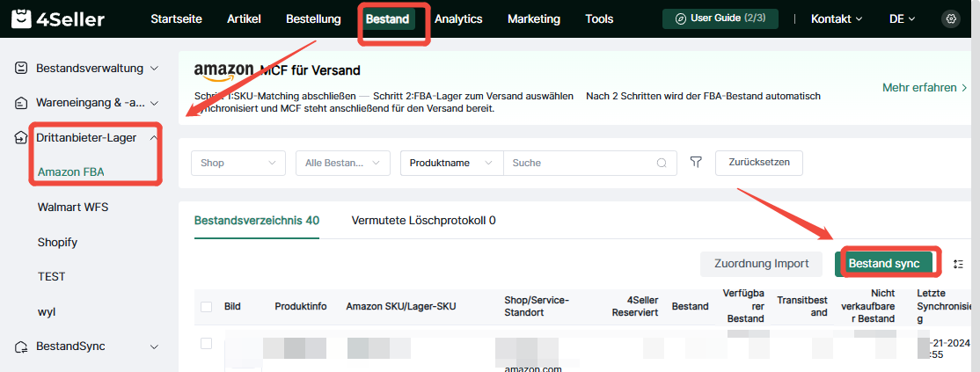980x372 pixels.
Task: Select Walmart WFS in the sidebar
Action: tap(73, 207)
